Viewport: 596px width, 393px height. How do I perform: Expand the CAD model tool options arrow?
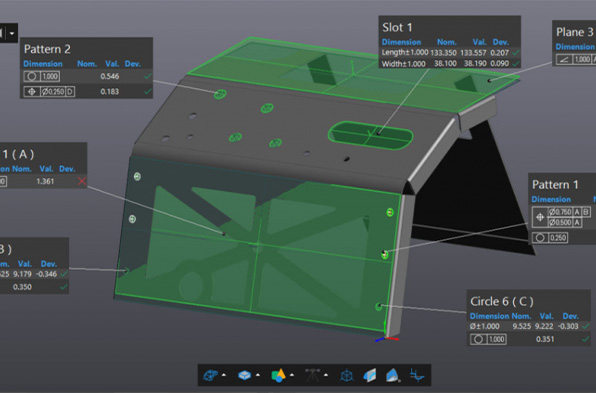tap(224, 375)
